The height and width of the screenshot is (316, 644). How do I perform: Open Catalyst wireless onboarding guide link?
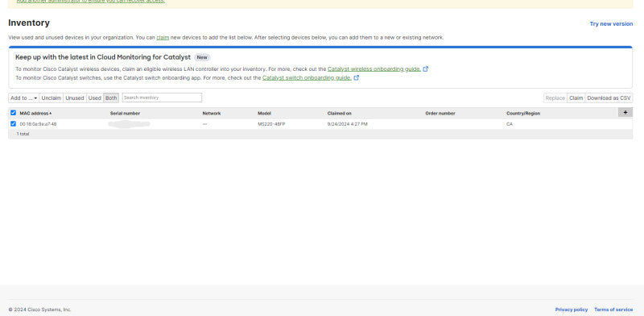pyautogui.click(x=374, y=69)
